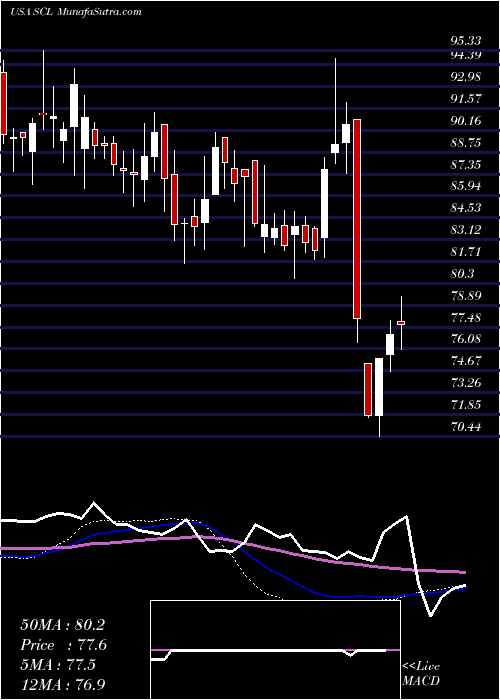Screen dimensions: 500x700
Task: Click the Price : 77.6 reading
Action: [63, 645]
